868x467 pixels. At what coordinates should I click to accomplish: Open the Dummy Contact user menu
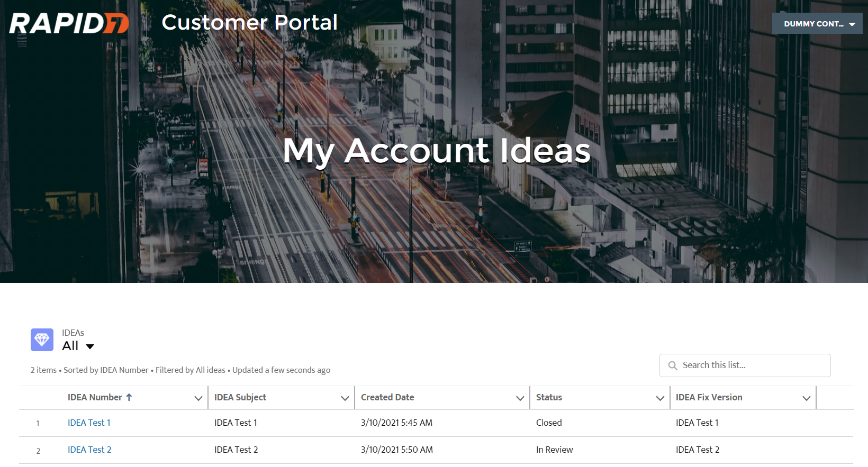click(x=817, y=24)
